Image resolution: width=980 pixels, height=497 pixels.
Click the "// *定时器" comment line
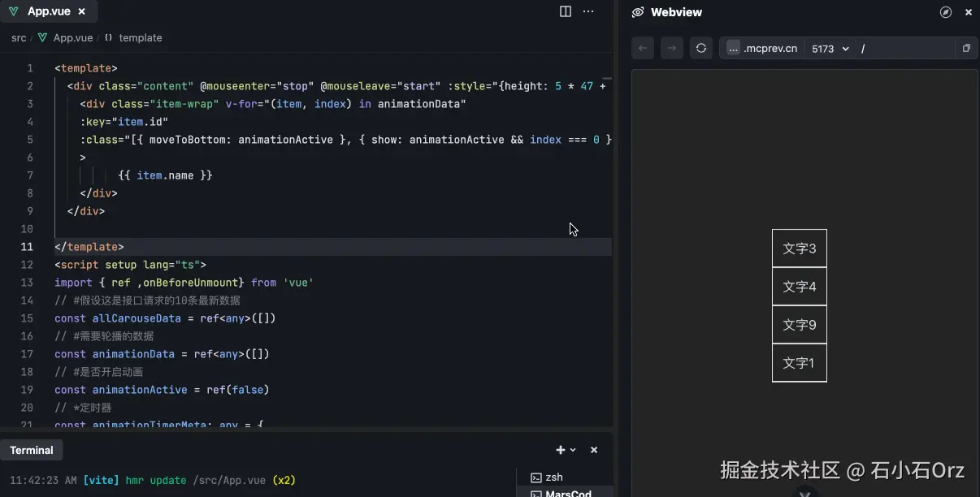83,408
